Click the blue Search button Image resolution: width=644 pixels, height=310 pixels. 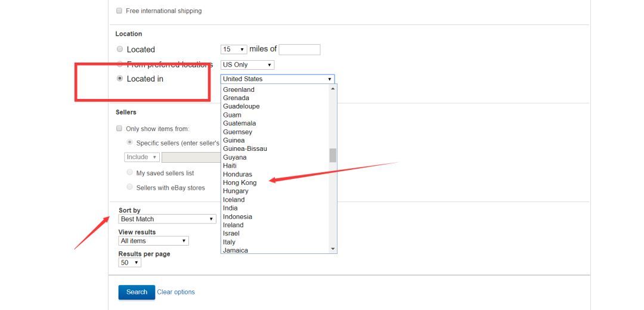(137, 292)
